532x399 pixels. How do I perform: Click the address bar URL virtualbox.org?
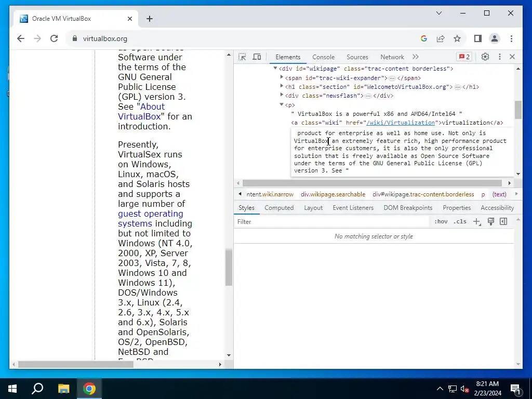[x=105, y=38]
